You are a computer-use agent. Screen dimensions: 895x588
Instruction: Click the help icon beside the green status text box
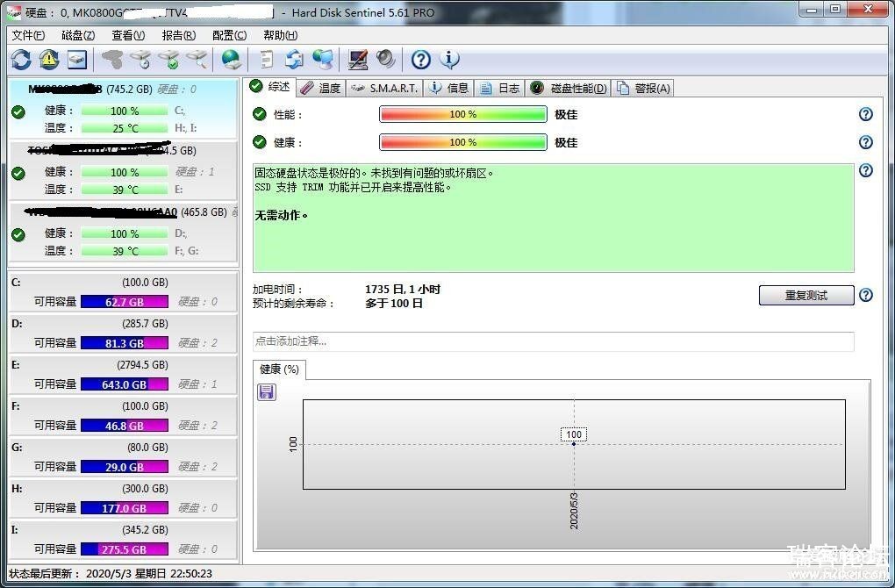pyautogui.click(x=866, y=170)
